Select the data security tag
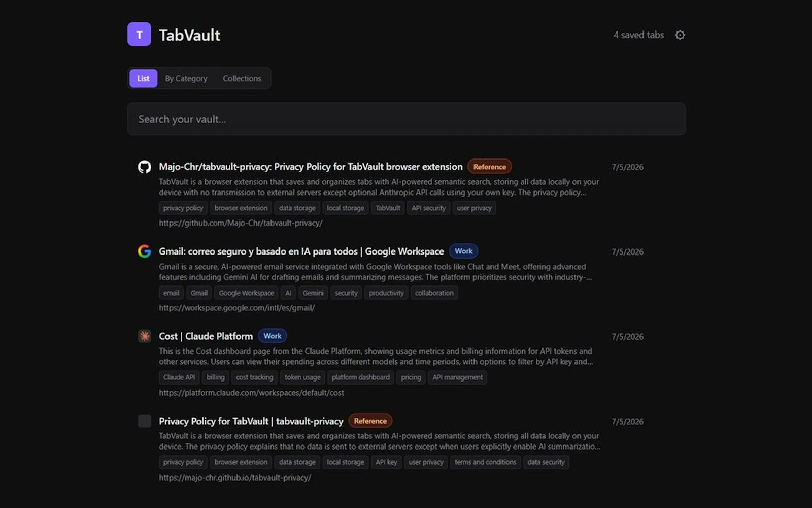 click(x=546, y=462)
